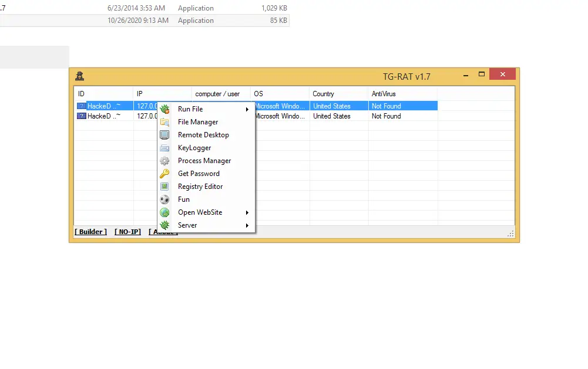Click the Get Password key icon
The image size is (588, 369).
click(165, 174)
